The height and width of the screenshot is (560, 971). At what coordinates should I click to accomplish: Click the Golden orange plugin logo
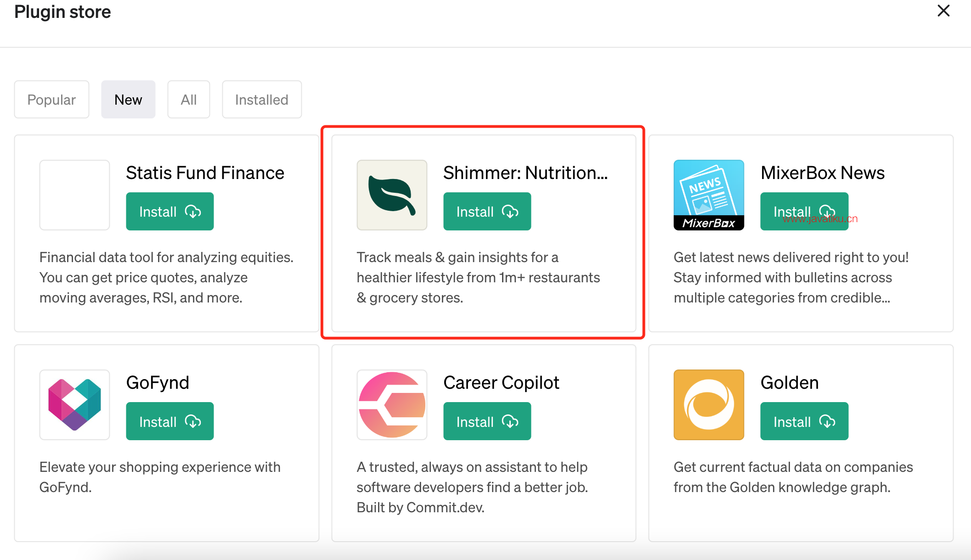point(709,405)
